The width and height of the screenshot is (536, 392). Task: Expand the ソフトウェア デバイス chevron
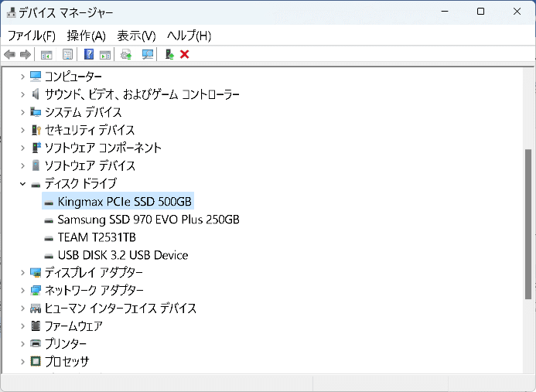22,165
